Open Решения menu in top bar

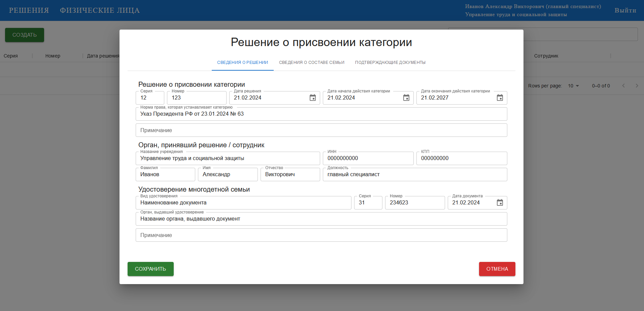tap(29, 10)
